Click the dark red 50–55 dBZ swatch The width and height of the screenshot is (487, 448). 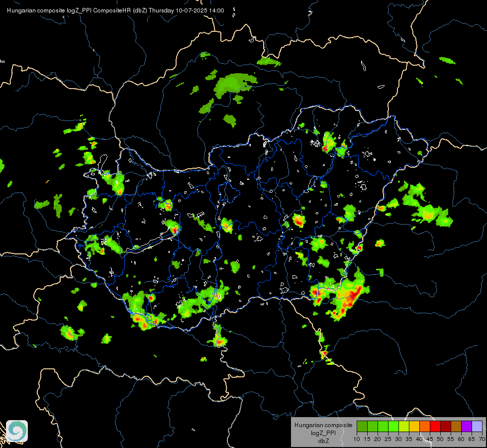tap(446, 426)
